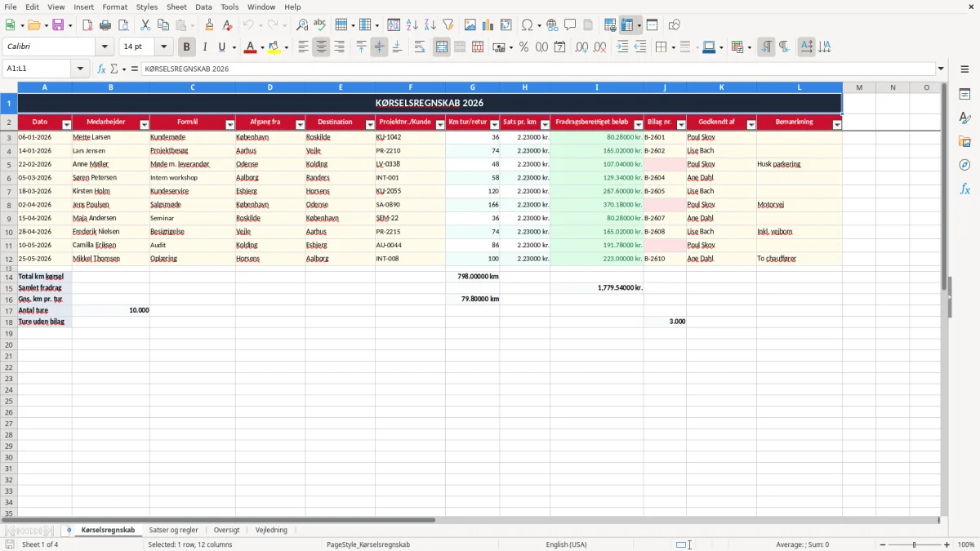This screenshot has width=980, height=551.
Task: Click the vertical scrollbar
Action: click(x=944, y=299)
